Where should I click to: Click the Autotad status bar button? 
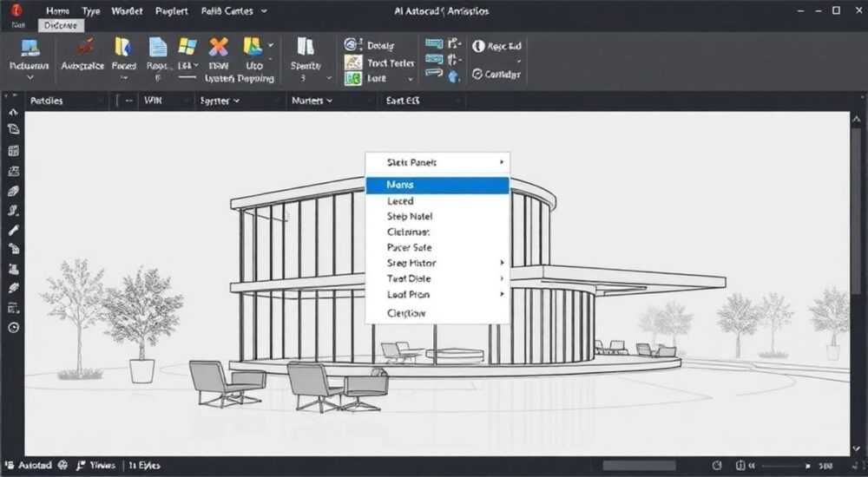coord(29,466)
